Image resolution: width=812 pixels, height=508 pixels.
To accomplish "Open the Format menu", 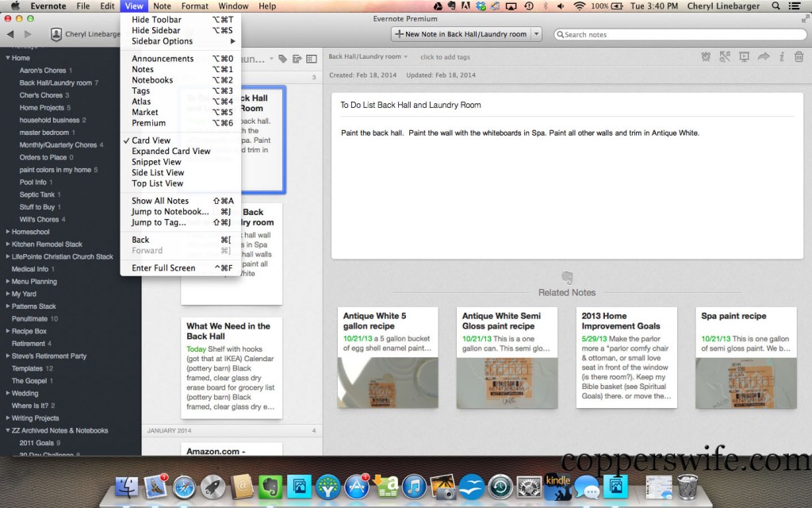I will click(x=195, y=6).
